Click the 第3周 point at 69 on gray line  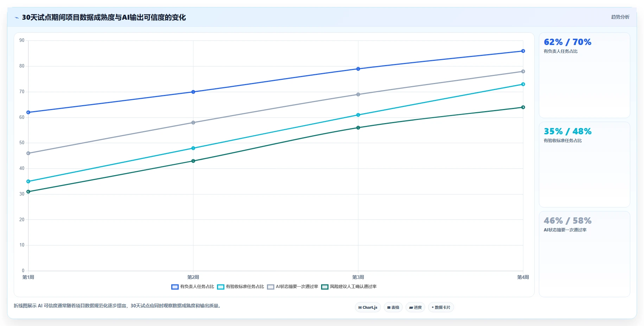(358, 95)
